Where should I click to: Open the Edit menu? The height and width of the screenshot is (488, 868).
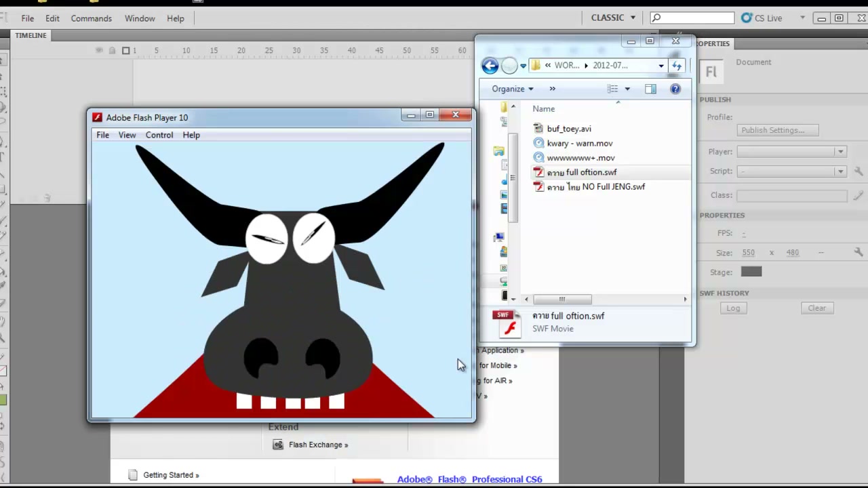click(52, 18)
